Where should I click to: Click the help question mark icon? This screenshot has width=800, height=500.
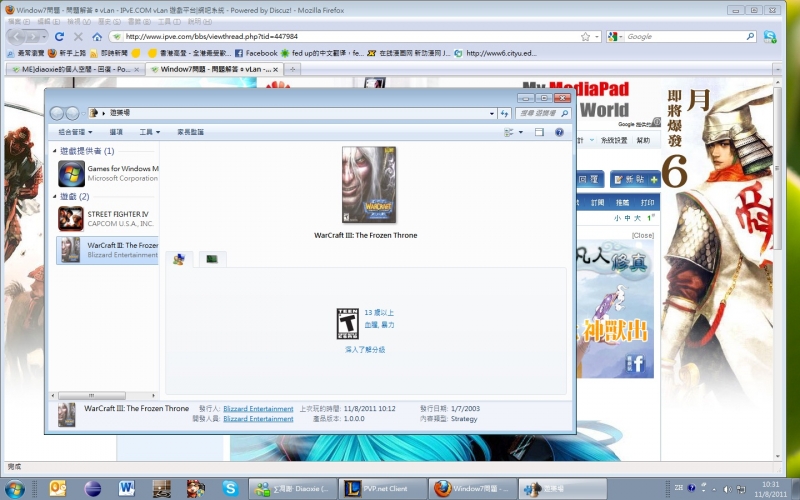tap(559, 132)
